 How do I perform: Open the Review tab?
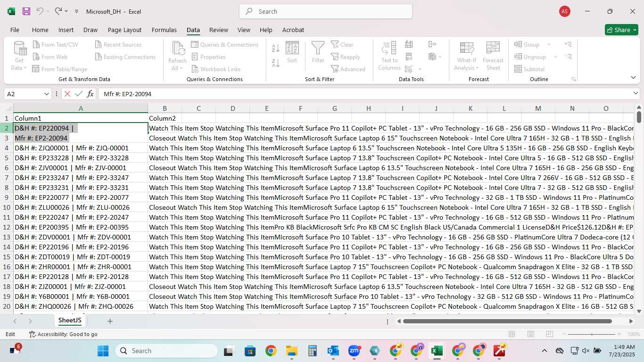pos(219,30)
